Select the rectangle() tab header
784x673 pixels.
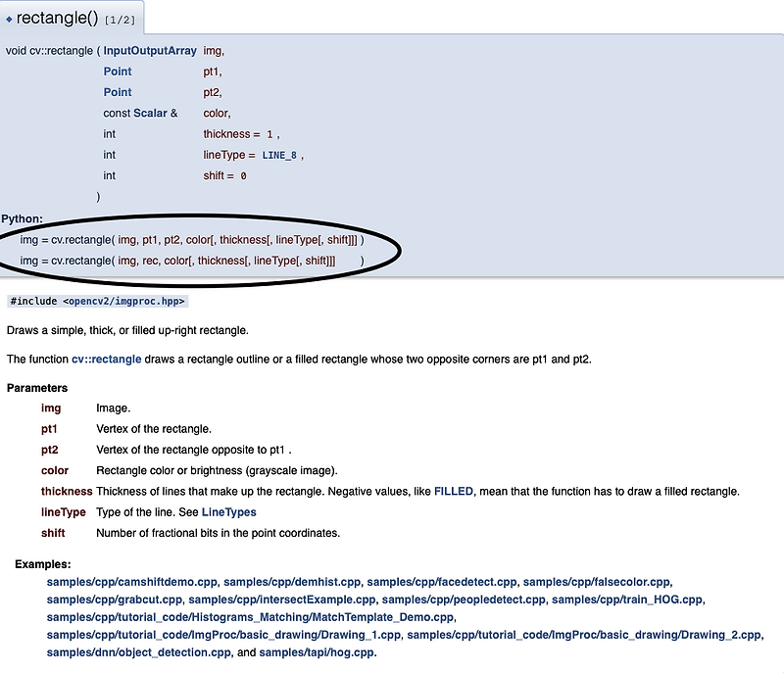click(x=59, y=16)
